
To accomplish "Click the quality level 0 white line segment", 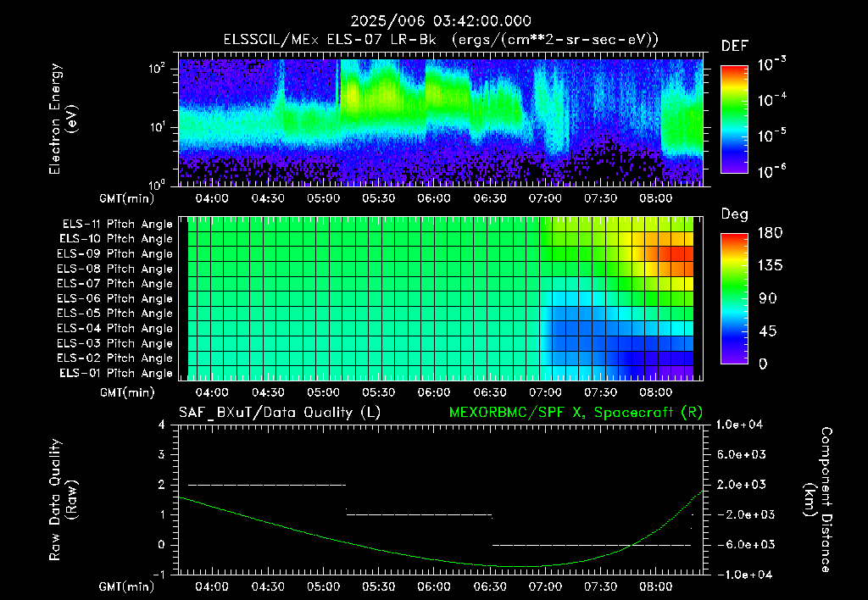I will (x=592, y=545).
